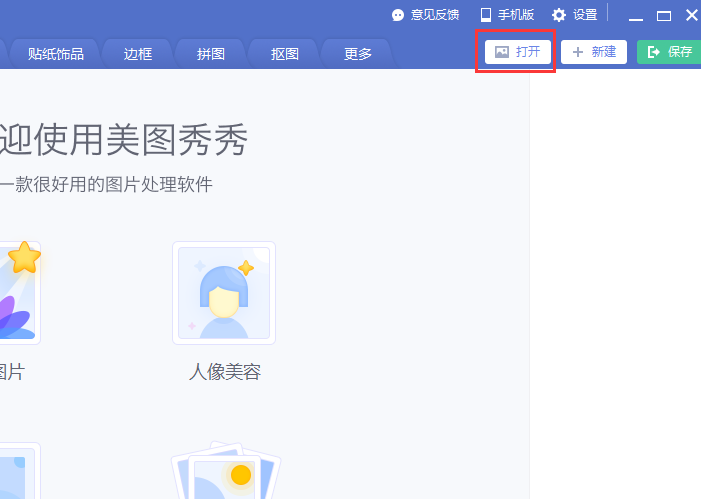Click the picture icon in 打开 button
Viewport: 701px width, 499px height.
tap(502, 52)
